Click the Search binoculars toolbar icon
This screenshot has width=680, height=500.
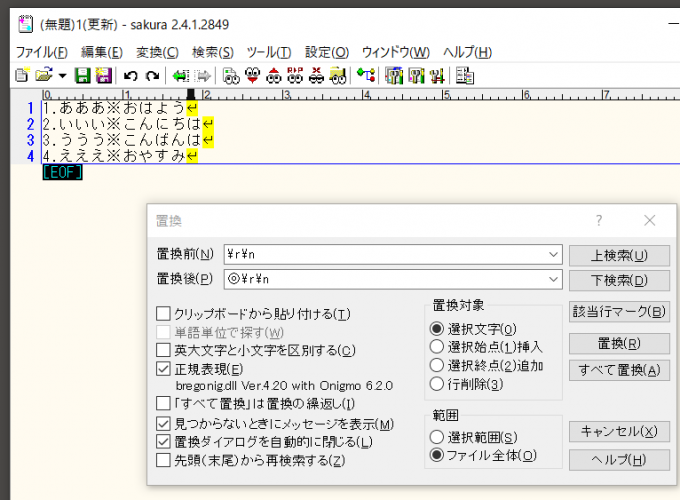click(231, 75)
